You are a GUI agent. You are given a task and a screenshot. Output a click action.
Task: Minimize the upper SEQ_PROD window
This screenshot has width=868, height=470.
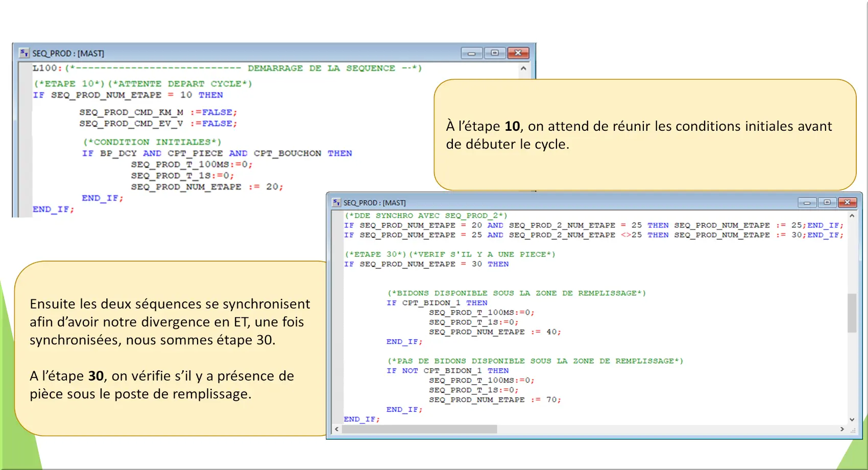pyautogui.click(x=471, y=53)
